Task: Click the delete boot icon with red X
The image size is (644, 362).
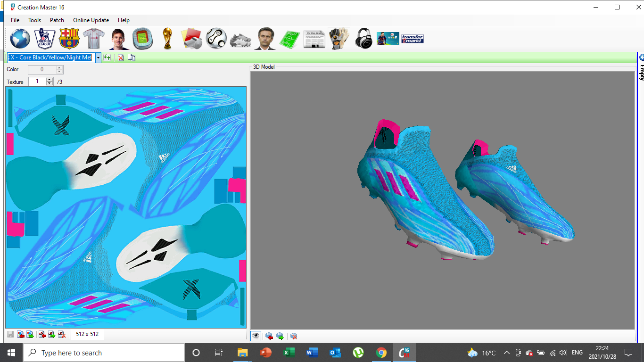Action: pos(121,58)
